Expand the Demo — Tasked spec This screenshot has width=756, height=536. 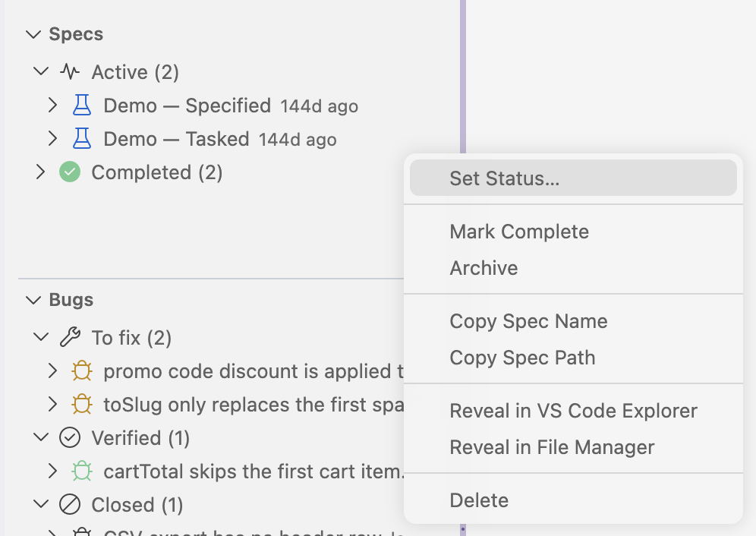(53, 138)
